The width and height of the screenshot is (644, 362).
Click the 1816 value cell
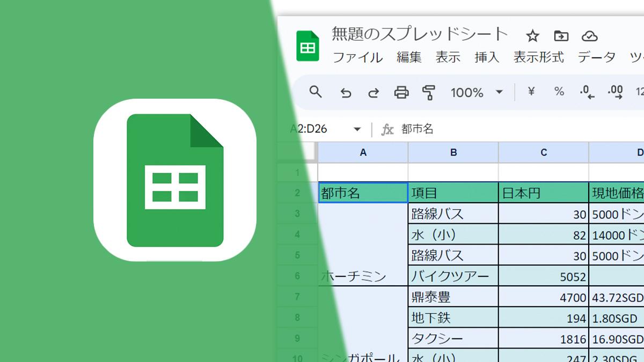click(544, 338)
